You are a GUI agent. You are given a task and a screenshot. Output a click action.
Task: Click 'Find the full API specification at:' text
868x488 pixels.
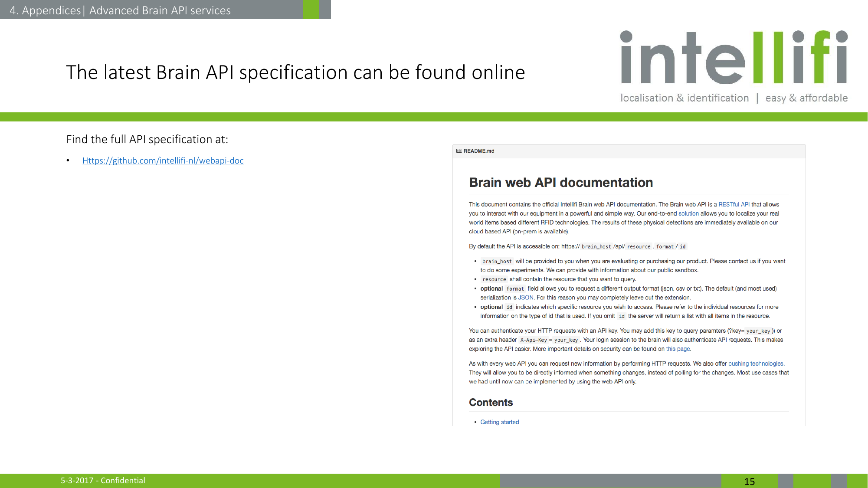(x=147, y=139)
